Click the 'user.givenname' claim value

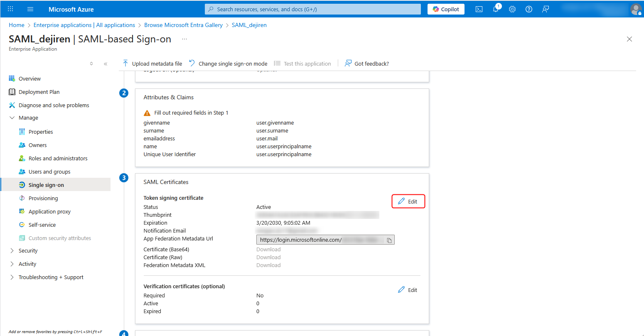[275, 123]
